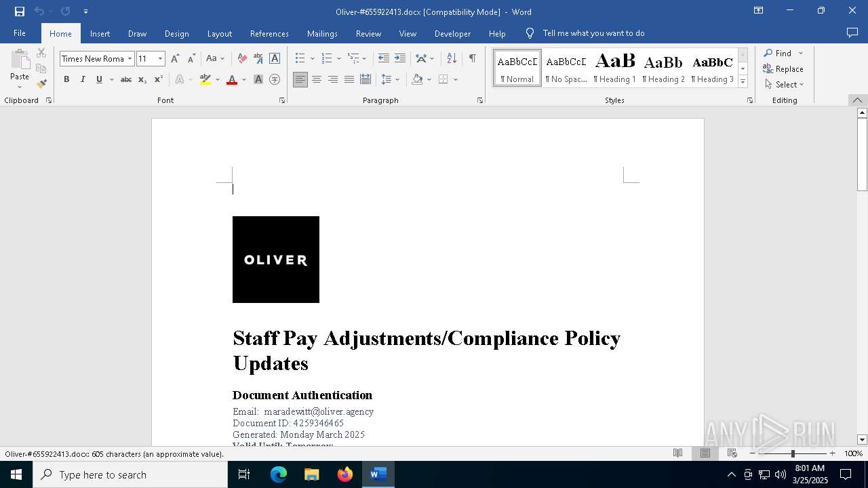Screen dimensions: 868x488
Task: Toggle Print Layout view button
Action: (705, 453)
